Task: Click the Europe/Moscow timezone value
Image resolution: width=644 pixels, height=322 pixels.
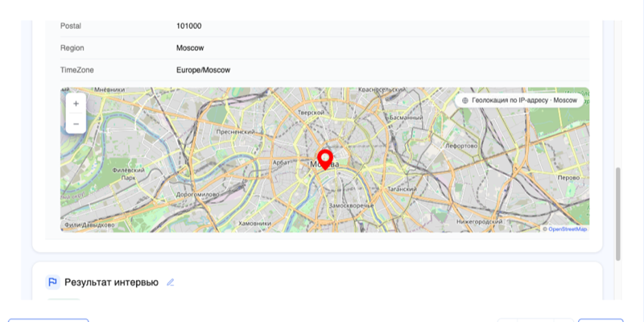Action: pyautogui.click(x=204, y=70)
